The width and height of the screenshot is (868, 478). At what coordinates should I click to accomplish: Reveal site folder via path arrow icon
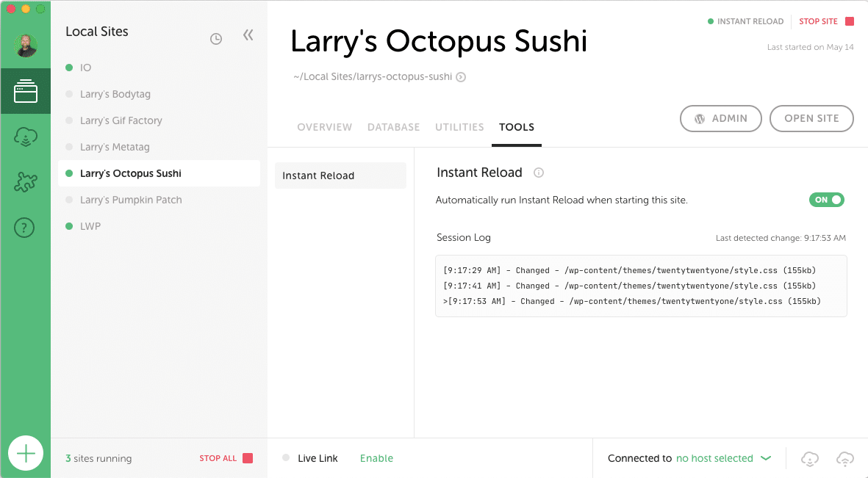click(461, 77)
